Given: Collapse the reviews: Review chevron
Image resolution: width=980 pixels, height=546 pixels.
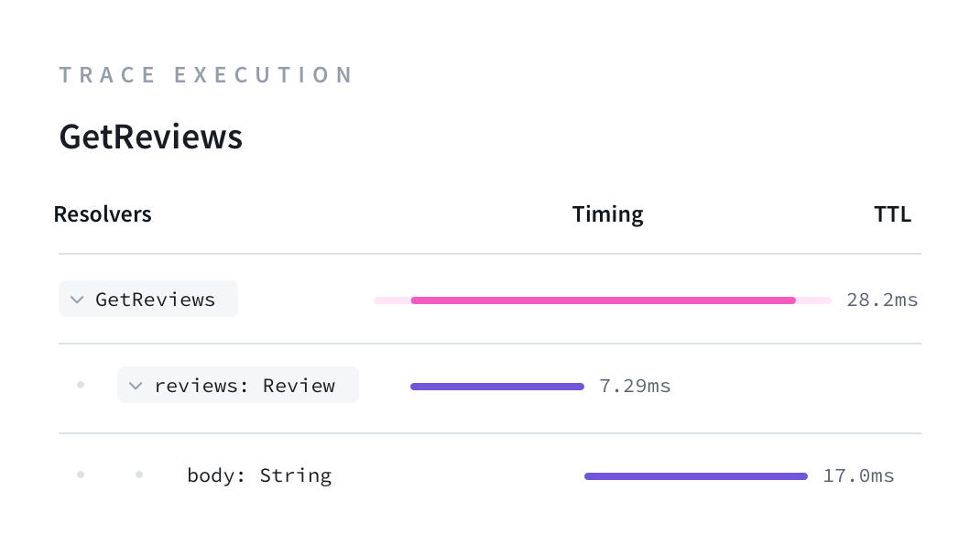Looking at the screenshot, I should click(x=136, y=386).
